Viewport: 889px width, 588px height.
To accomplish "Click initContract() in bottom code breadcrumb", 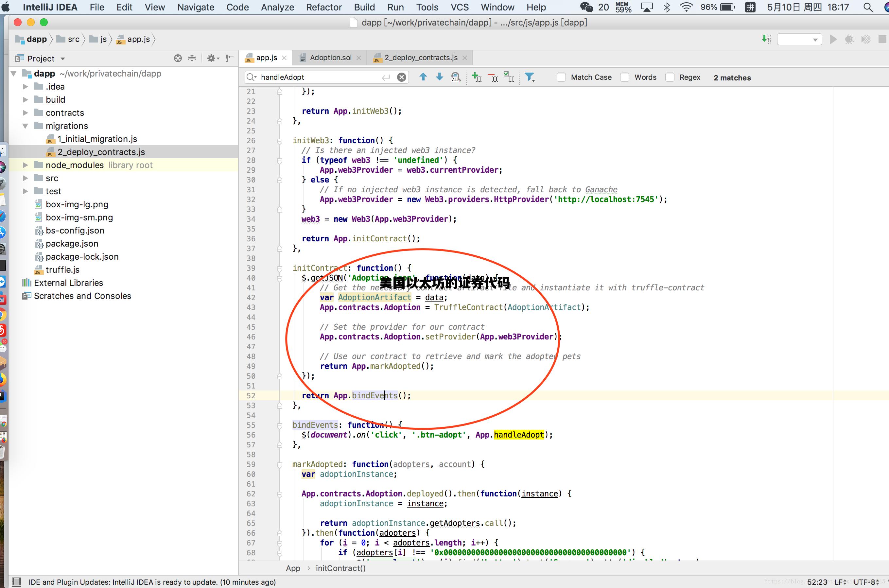I will tap(340, 568).
